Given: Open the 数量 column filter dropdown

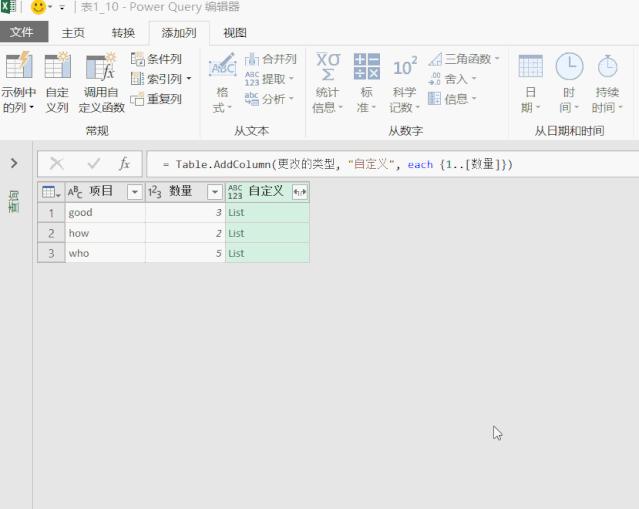Looking at the screenshot, I should coord(215,192).
